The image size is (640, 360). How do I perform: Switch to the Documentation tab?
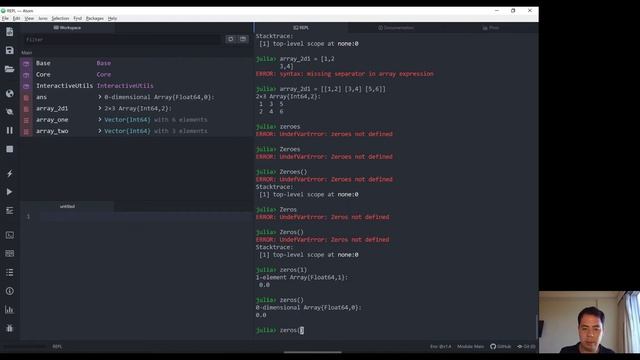point(396,28)
